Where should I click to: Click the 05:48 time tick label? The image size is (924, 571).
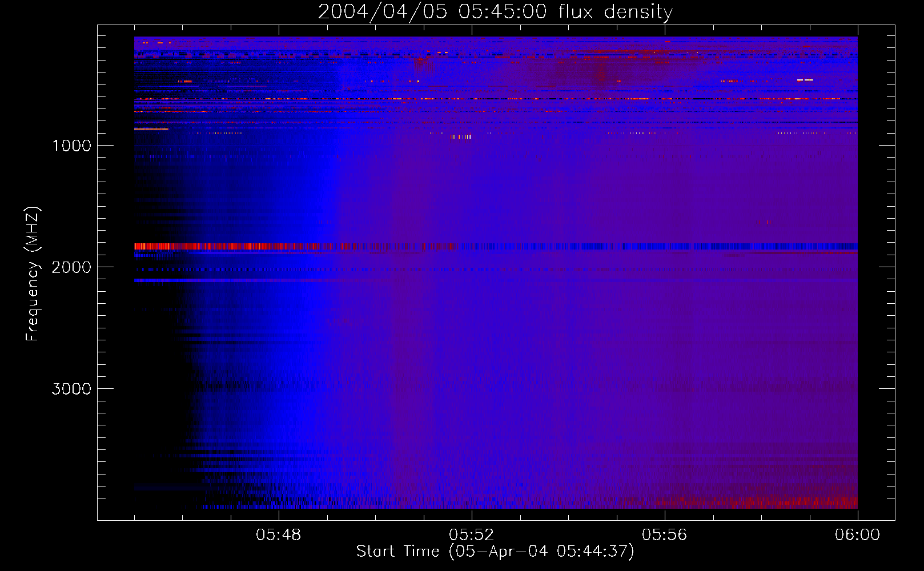pyautogui.click(x=279, y=535)
